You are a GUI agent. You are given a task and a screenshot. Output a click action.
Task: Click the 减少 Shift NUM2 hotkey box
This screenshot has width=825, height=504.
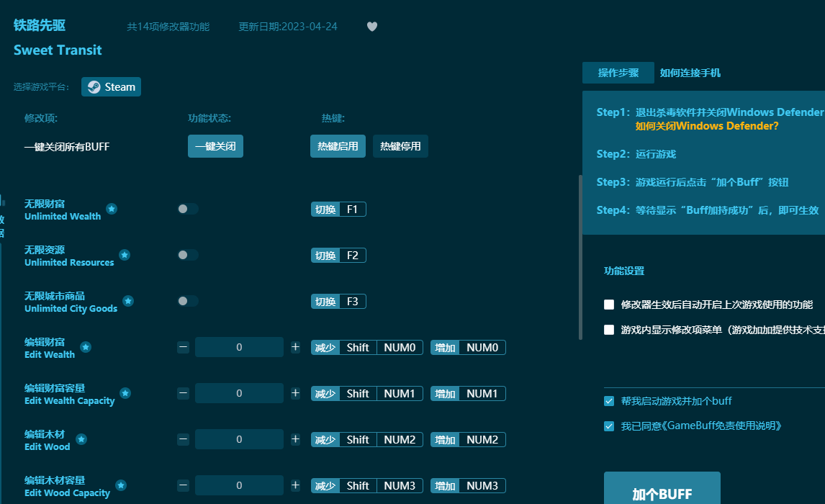366,439
